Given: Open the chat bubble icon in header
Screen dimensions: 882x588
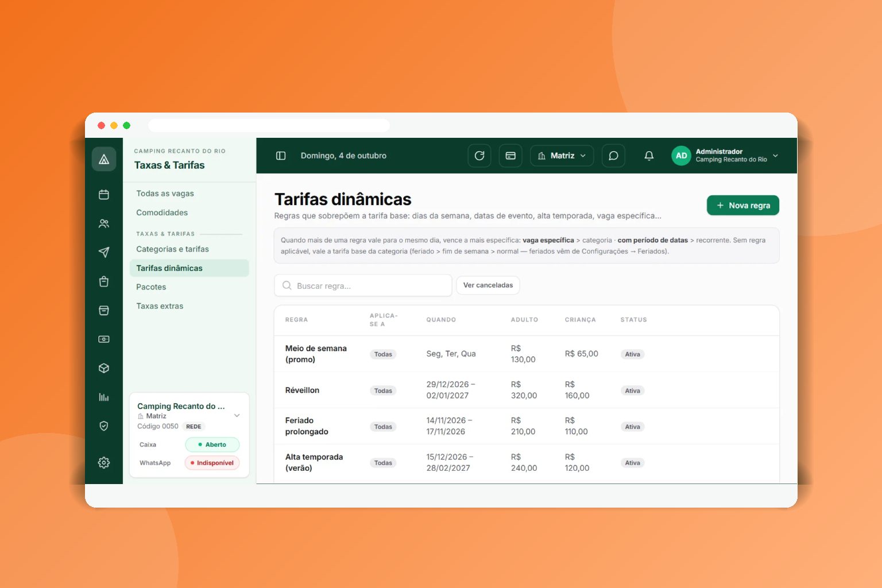Looking at the screenshot, I should pos(613,156).
